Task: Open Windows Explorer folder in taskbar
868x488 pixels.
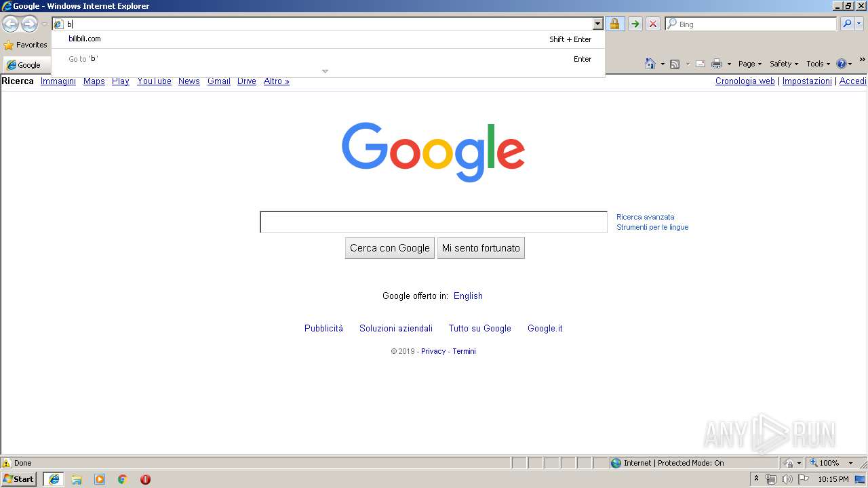Action: [77, 479]
